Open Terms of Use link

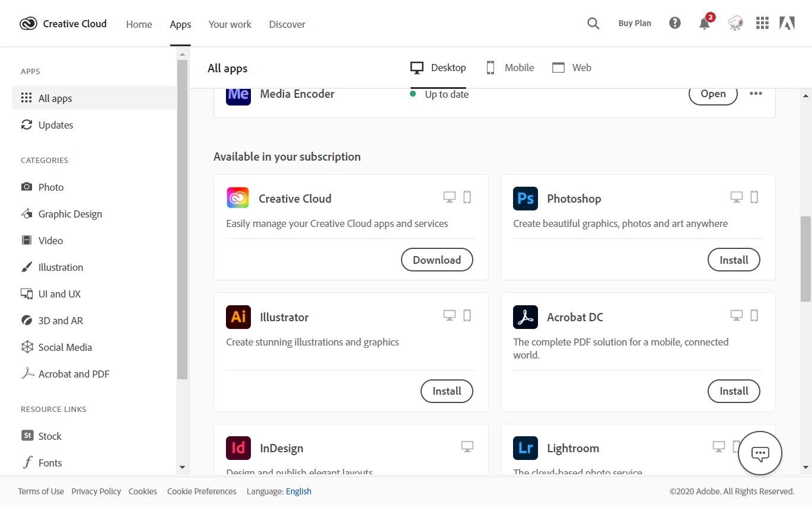41,491
